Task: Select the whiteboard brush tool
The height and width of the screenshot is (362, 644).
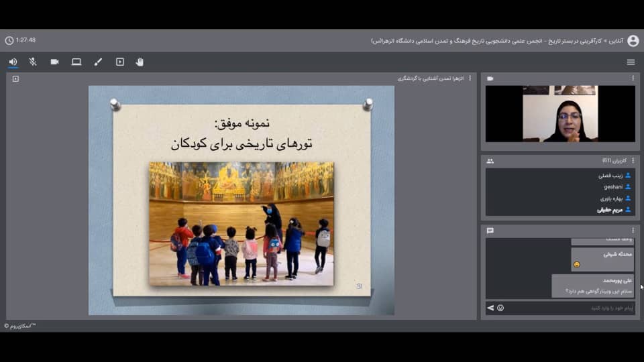Action: (98, 62)
